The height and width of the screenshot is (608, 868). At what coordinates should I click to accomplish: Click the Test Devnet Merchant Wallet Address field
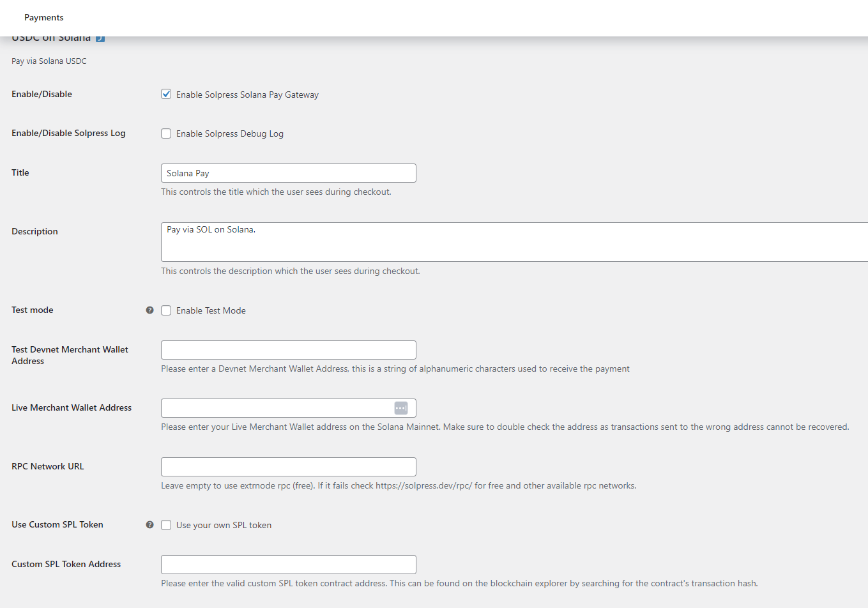coord(288,349)
